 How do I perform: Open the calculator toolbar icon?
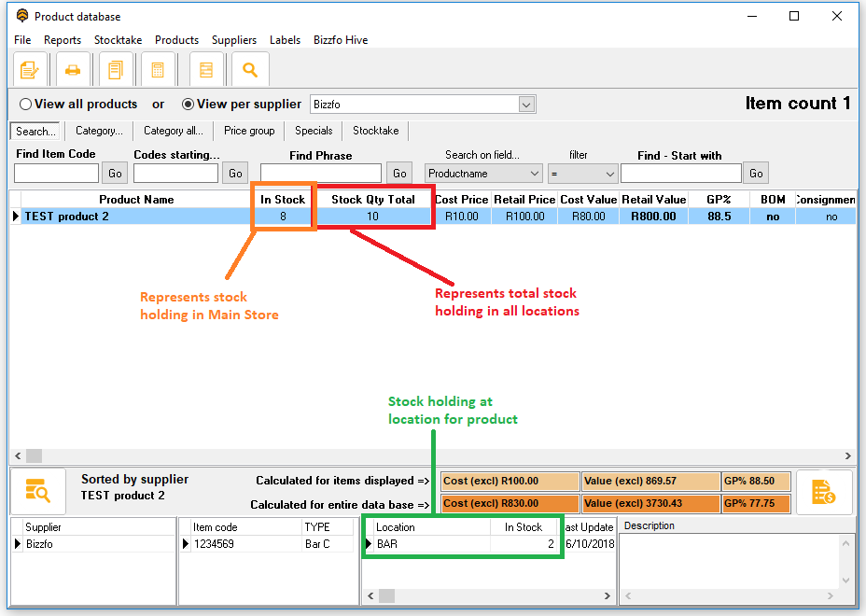[x=158, y=70]
